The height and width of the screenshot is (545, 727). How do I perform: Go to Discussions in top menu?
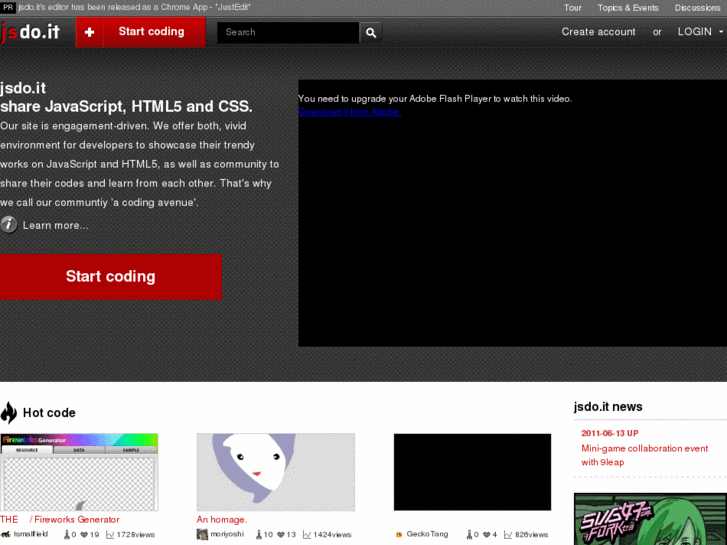click(697, 8)
